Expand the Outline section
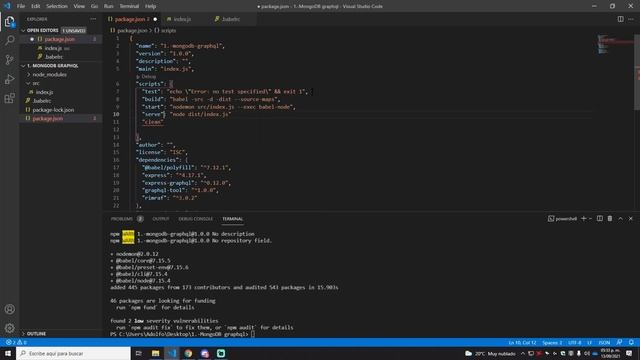Image resolution: width=640 pixels, height=360 pixels. (36, 333)
